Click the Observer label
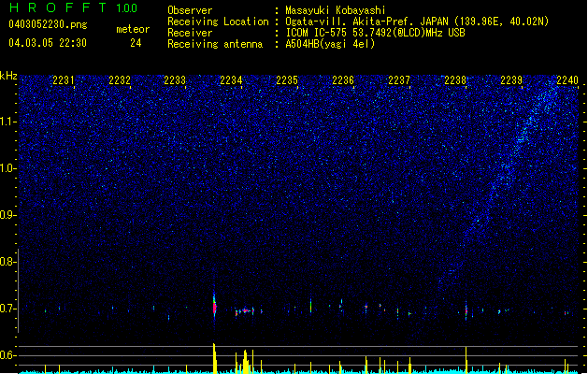 tap(190, 10)
